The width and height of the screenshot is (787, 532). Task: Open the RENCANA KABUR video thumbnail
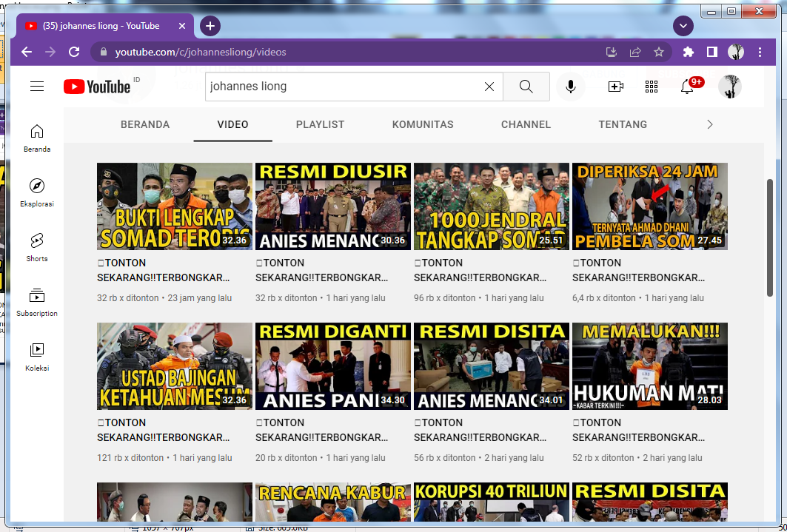(x=333, y=502)
